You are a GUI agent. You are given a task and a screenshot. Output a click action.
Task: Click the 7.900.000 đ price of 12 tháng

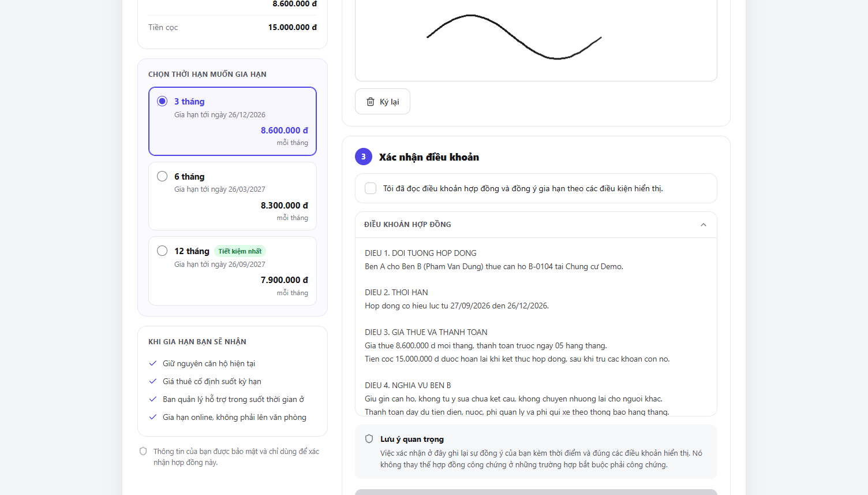pyautogui.click(x=284, y=280)
